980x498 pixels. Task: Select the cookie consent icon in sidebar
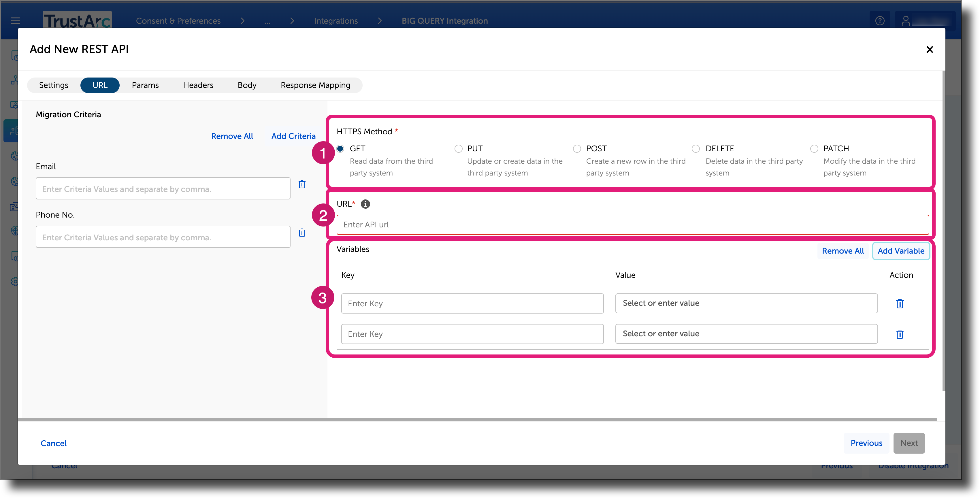[14, 156]
